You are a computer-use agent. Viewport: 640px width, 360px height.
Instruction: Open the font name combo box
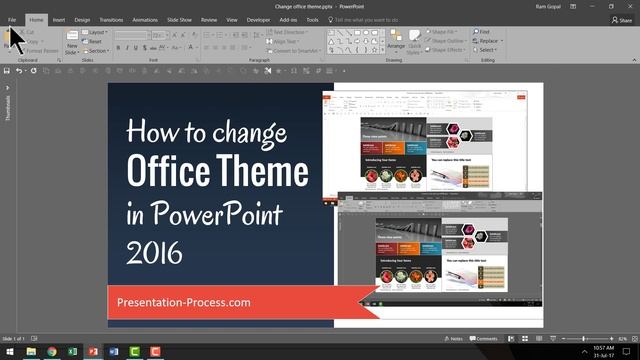(132, 36)
